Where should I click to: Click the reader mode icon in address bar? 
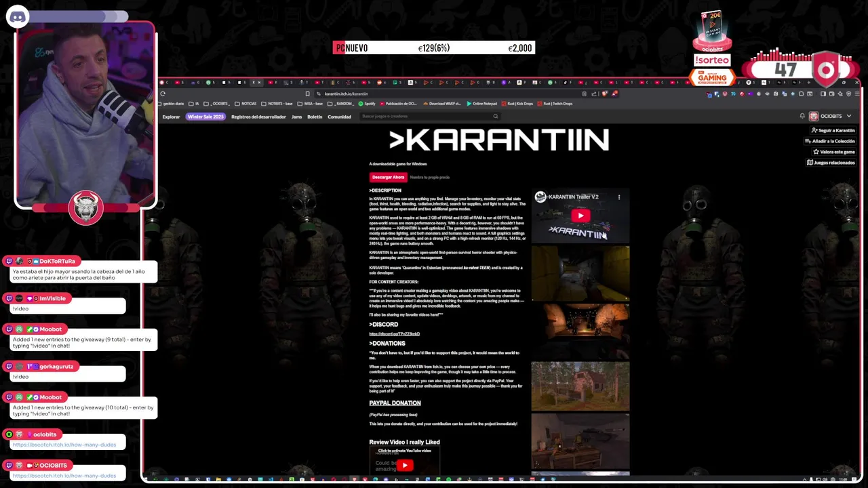tap(585, 94)
